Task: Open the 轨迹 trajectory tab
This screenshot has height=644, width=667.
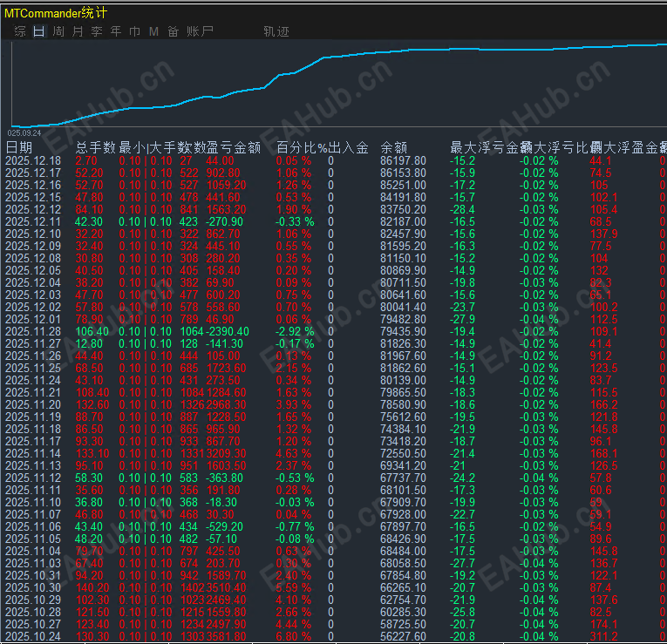Action: (x=276, y=31)
